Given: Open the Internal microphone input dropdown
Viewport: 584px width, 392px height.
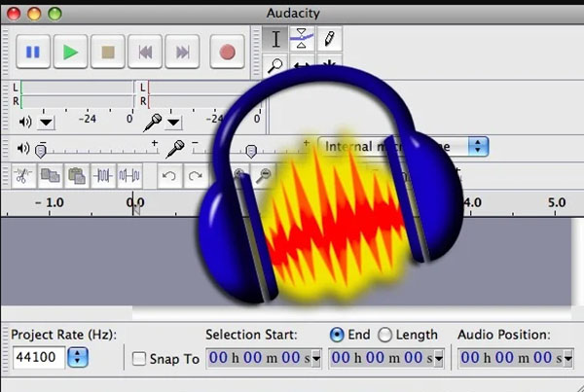Looking at the screenshot, I should click(x=403, y=146).
